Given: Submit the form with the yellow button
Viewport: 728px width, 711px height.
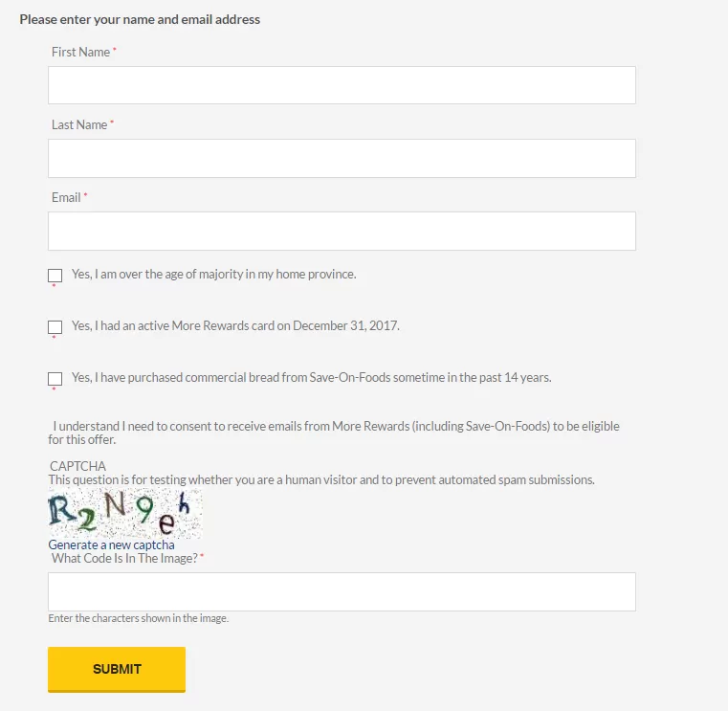Looking at the screenshot, I should pos(117,669).
